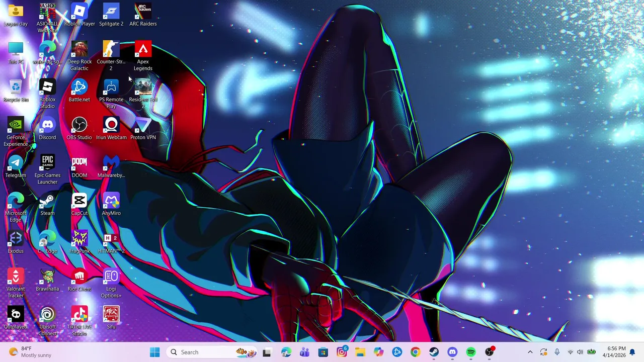Viewport: 644px width, 362px height.
Task: Click the microphone tray icon
Action: tap(557, 352)
